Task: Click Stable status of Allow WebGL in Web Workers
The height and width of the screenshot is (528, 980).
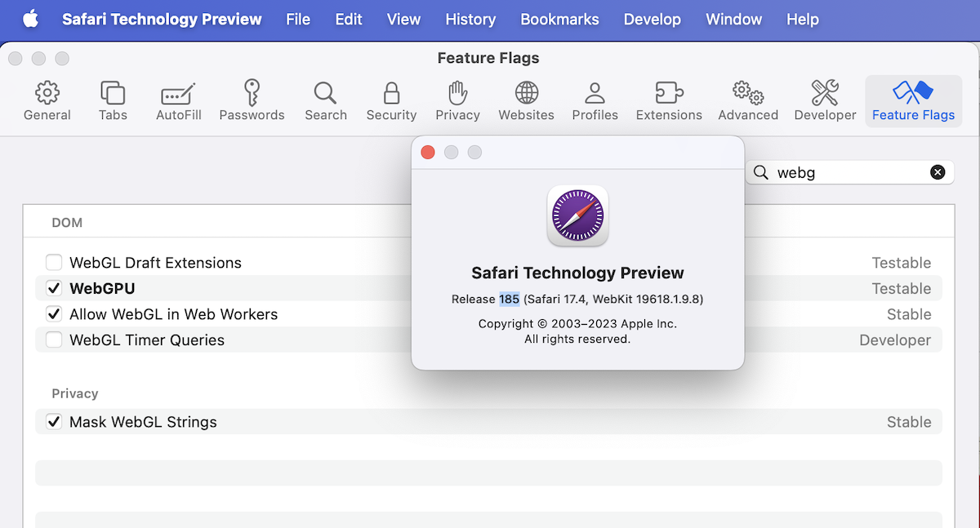Action: coord(909,314)
